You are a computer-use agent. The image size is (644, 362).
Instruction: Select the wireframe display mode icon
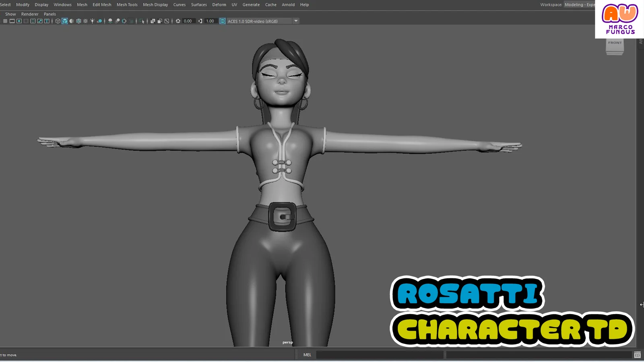point(58,21)
